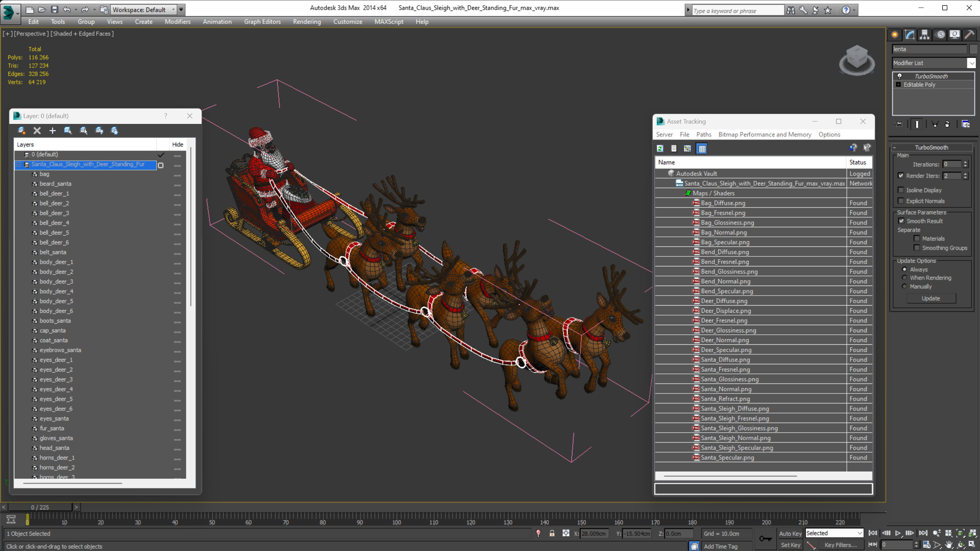Open the Rendering menu

[x=307, y=22]
